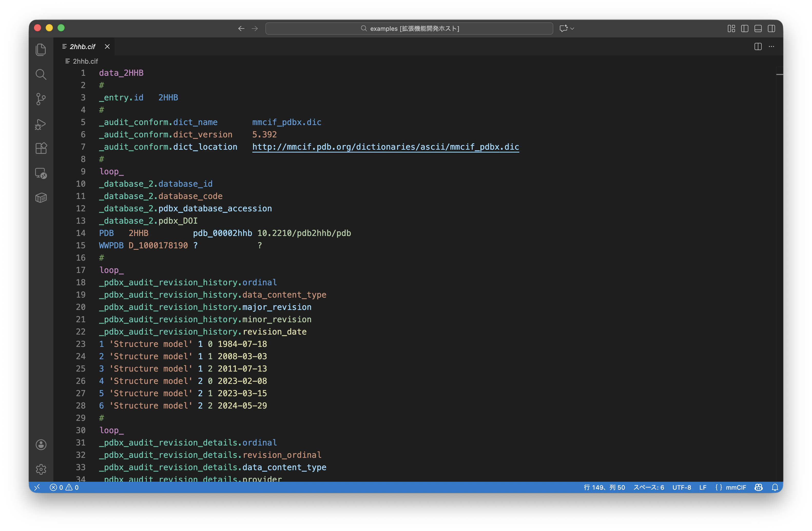
Task: Open the Extensions view icon
Action: tap(41, 148)
